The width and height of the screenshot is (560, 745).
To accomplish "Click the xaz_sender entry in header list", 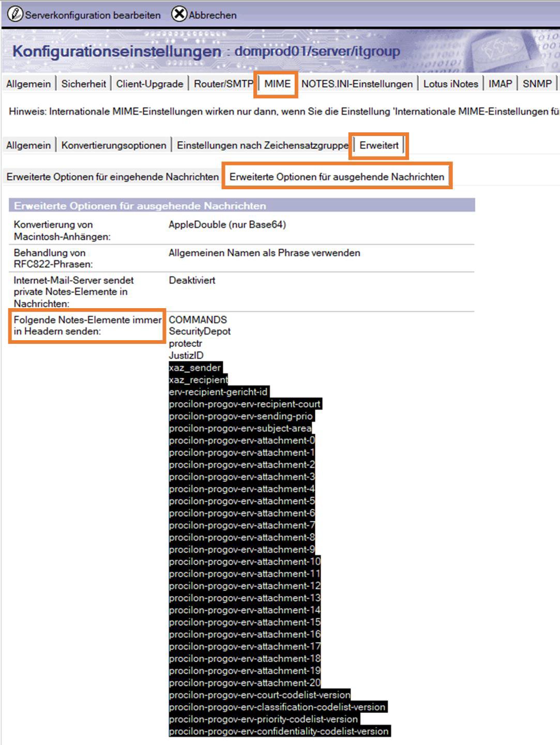I will point(195,368).
